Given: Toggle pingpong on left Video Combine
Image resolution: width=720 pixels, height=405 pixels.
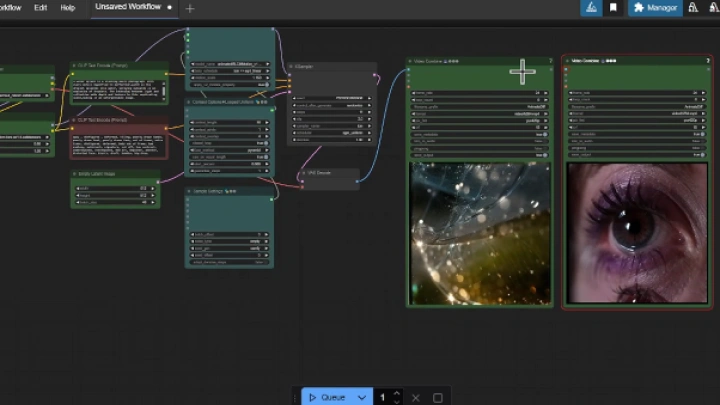Looking at the screenshot, I should click(x=479, y=148).
